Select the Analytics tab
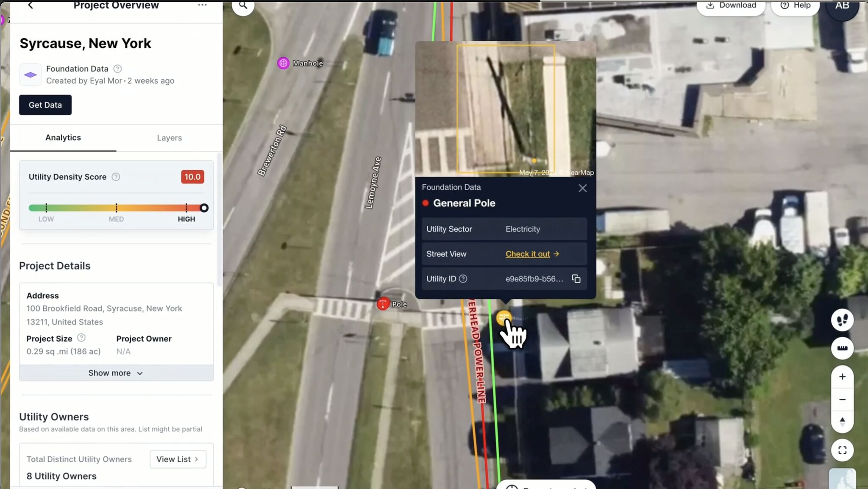Viewport: 868px width, 489px height. click(63, 138)
